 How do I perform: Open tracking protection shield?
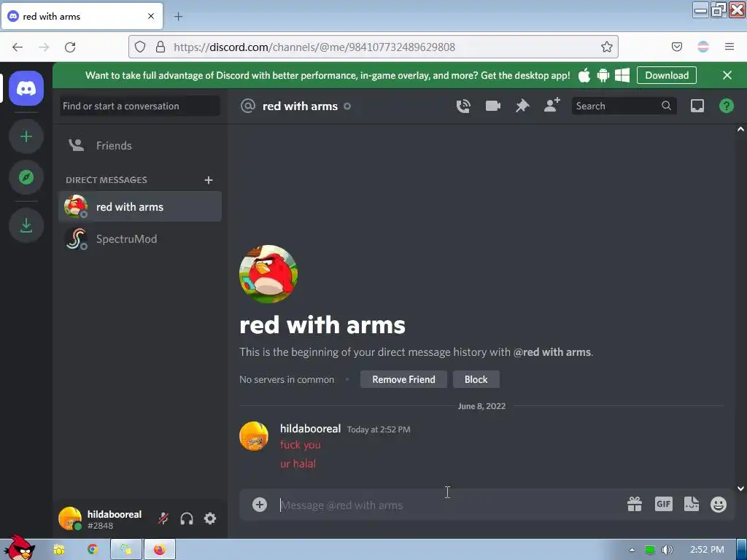click(139, 47)
